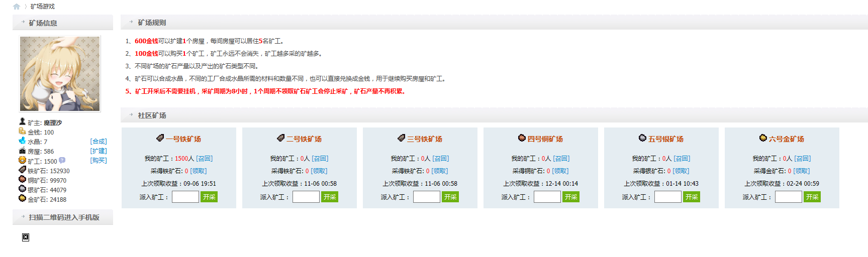Recall miners from 四号铜矿场 via 召回
The height and width of the screenshot is (257, 868).
tap(561, 159)
